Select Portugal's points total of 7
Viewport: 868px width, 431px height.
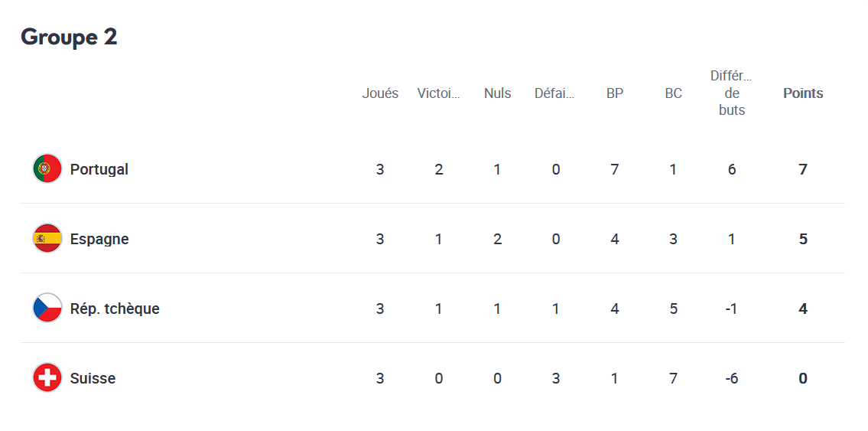(x=803, y=169)
